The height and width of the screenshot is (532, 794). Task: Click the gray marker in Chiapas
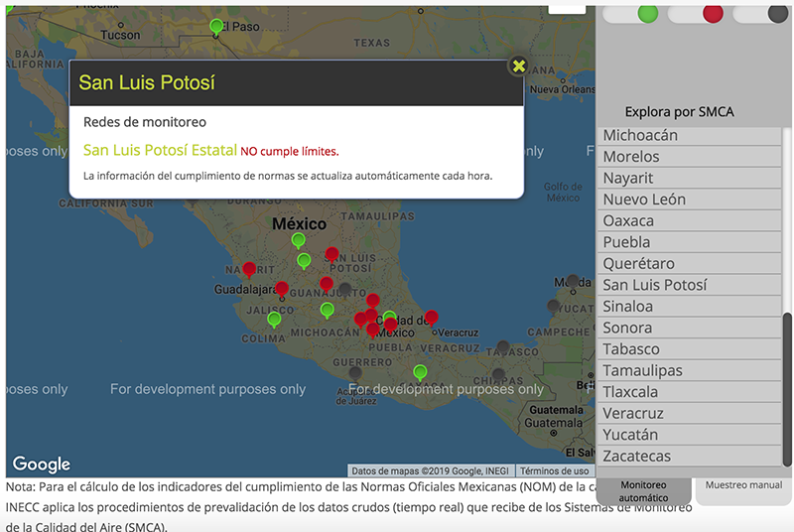[x=498, y=375]
